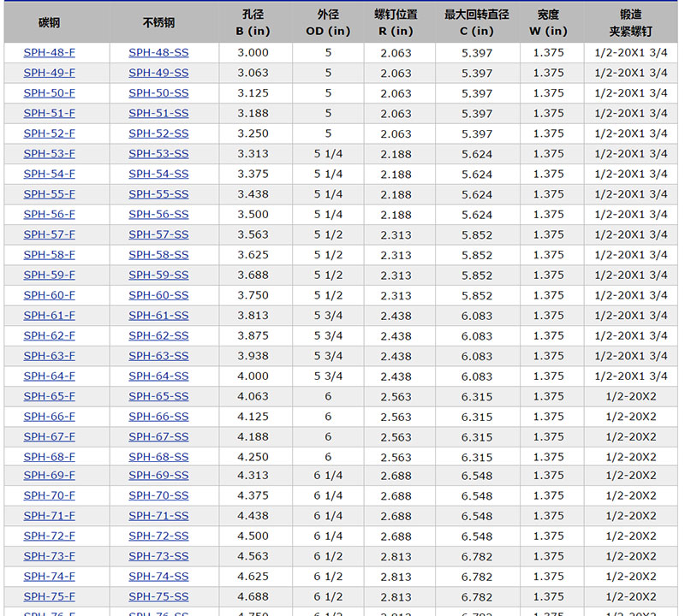Open the SPH-48-F carbon steel link

coord(49,53)
